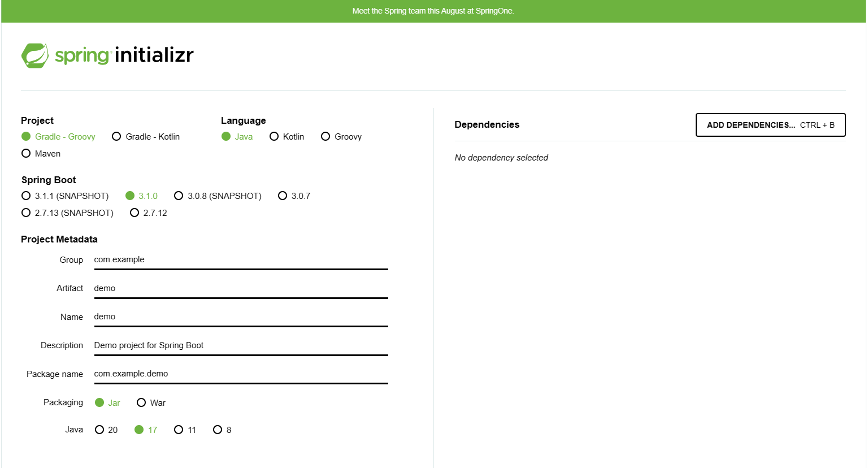Select Kotlin as the language
Image resolution: width=868 pixels, height=468 pixels.
click(x=274, y=137)
